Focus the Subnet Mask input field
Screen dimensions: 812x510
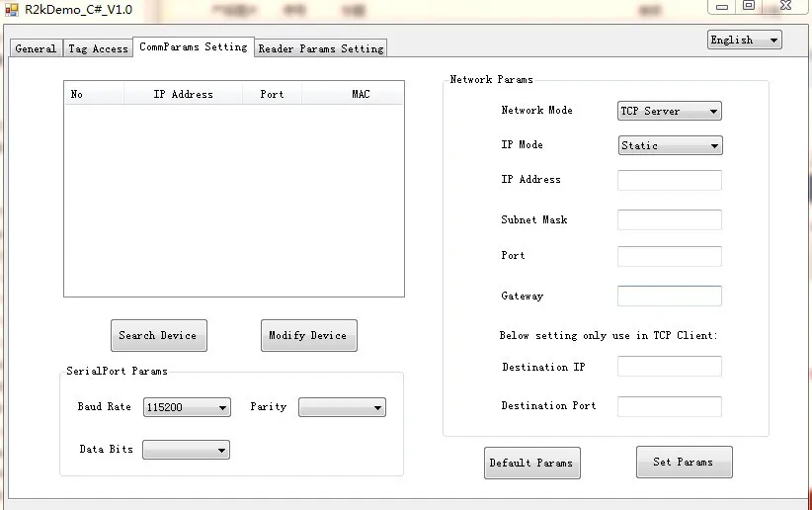[x=670, y=219]
